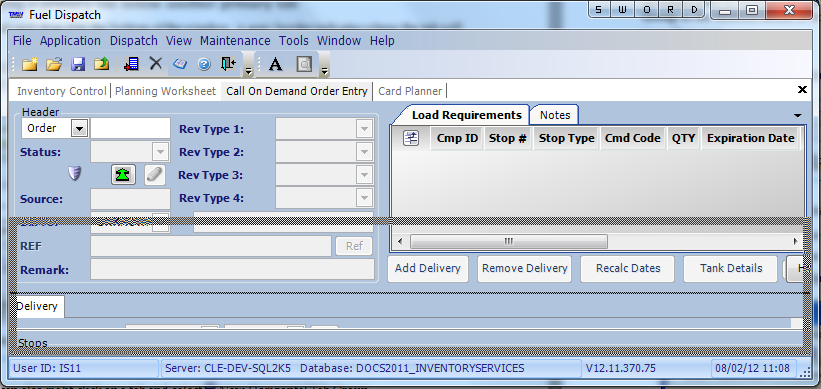The width and height of the screenshot is (821, 389).
Task: Open the Dispatch menu
Action: [x=134, y=40]
